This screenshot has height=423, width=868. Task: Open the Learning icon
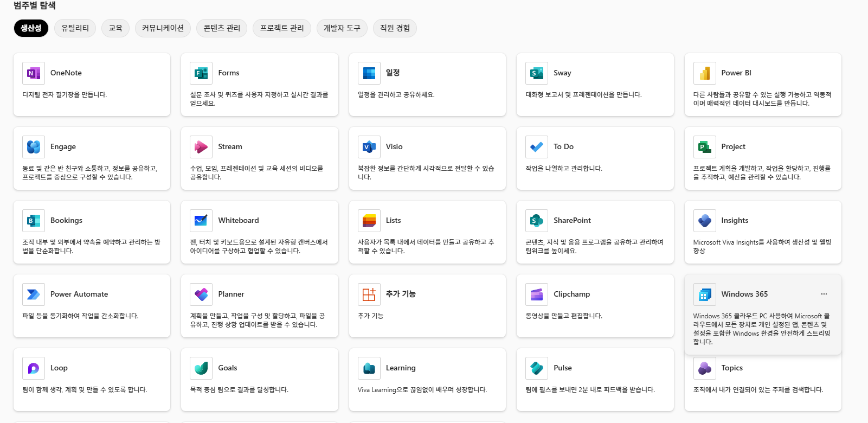369,368
